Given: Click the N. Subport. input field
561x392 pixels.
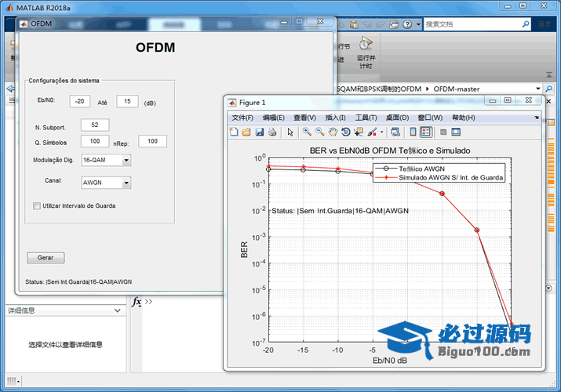Looking at the screenshot, I should point(94,125).
